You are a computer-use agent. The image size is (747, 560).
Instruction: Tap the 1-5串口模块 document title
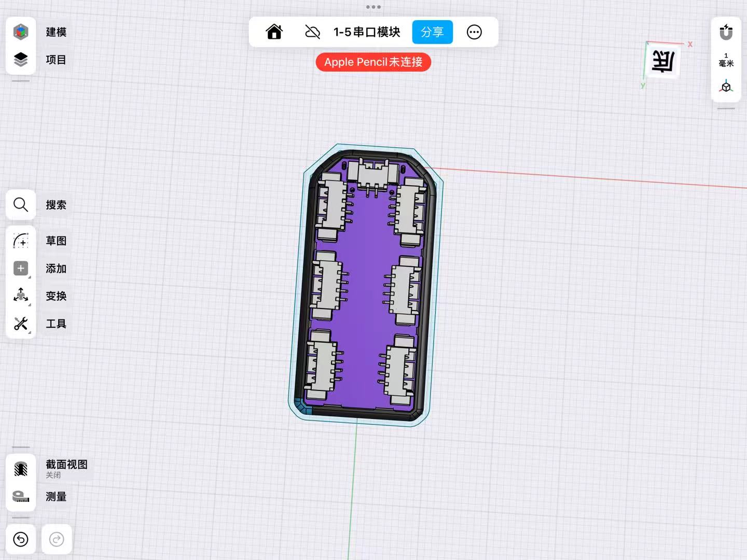coord(367,32)
